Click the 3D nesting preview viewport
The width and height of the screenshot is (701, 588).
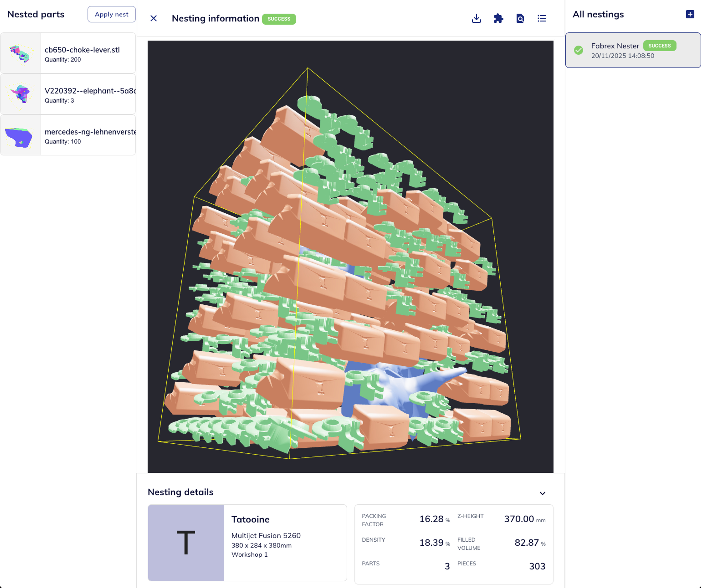(x=350, y=256)
